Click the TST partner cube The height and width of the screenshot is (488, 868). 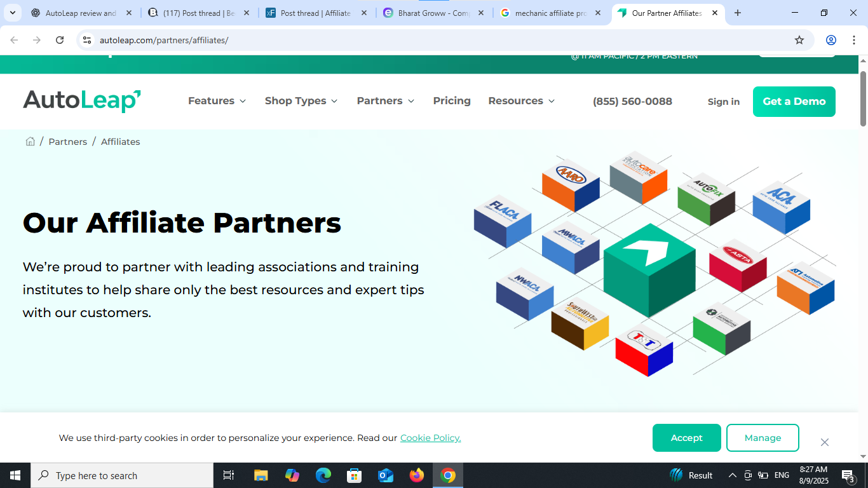[x=644, y=349]
